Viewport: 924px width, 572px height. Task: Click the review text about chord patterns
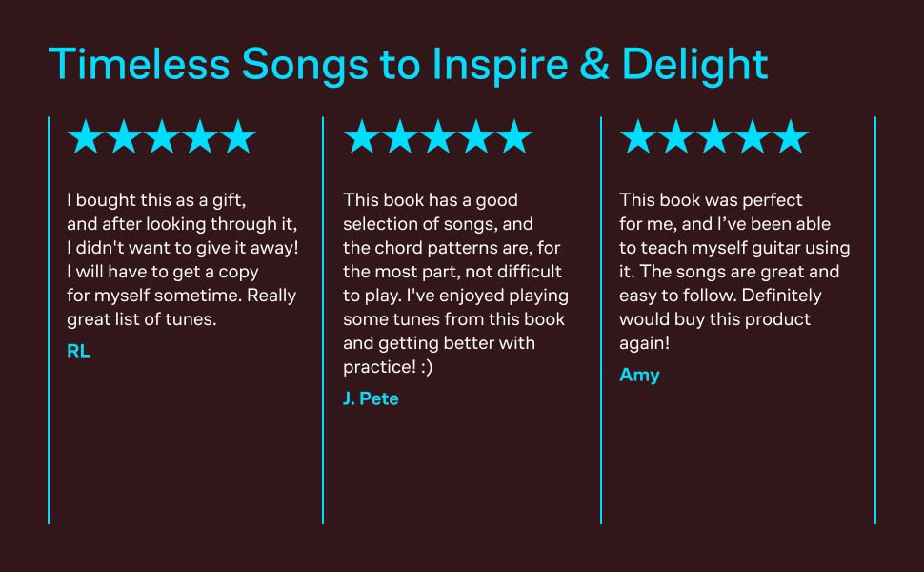tap(455, 283)
